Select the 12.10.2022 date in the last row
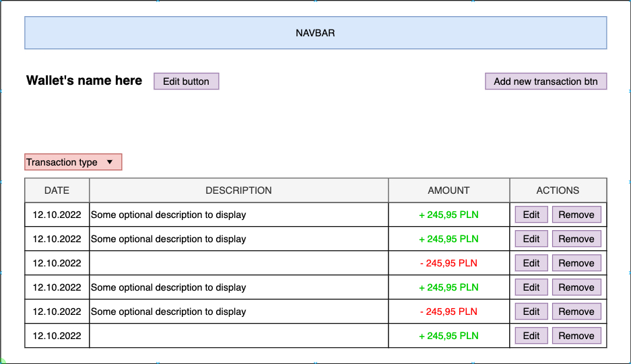Screen dimensions: 631x364 pos(57,336)
